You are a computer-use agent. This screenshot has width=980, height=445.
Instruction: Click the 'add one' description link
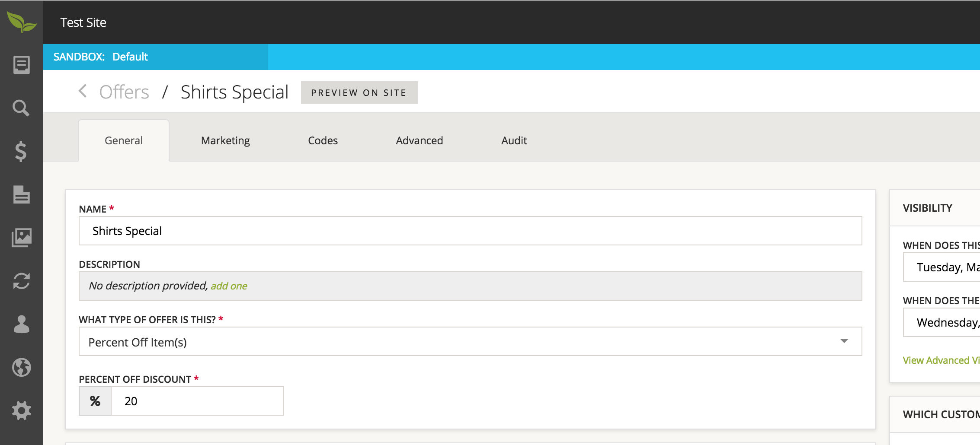pyautogui.click(x=228, y=286)
